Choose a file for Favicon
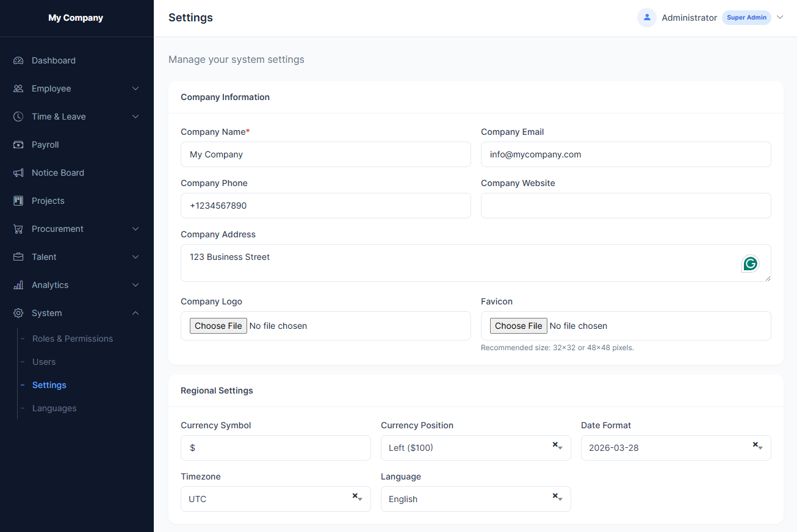797x532 pixels. pos(519,326)
